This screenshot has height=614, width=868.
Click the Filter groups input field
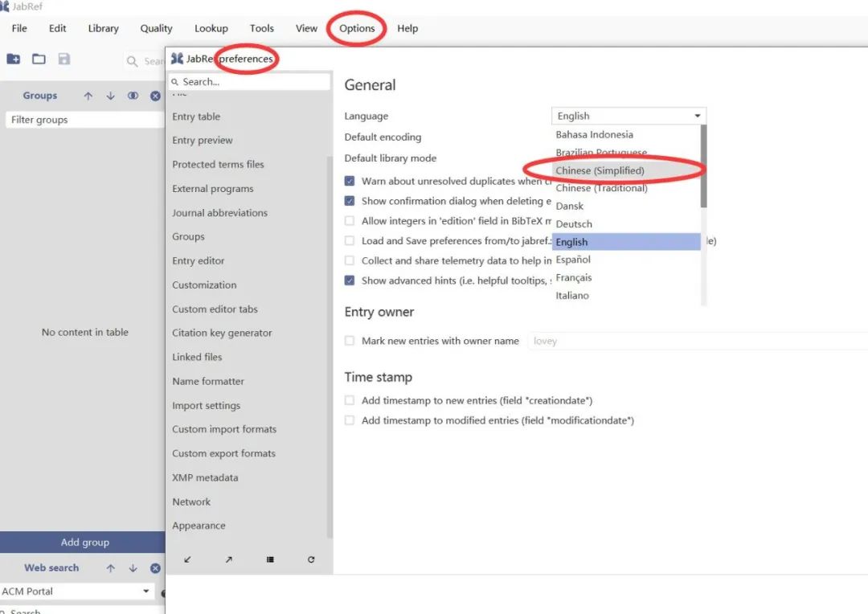(84, 120)
